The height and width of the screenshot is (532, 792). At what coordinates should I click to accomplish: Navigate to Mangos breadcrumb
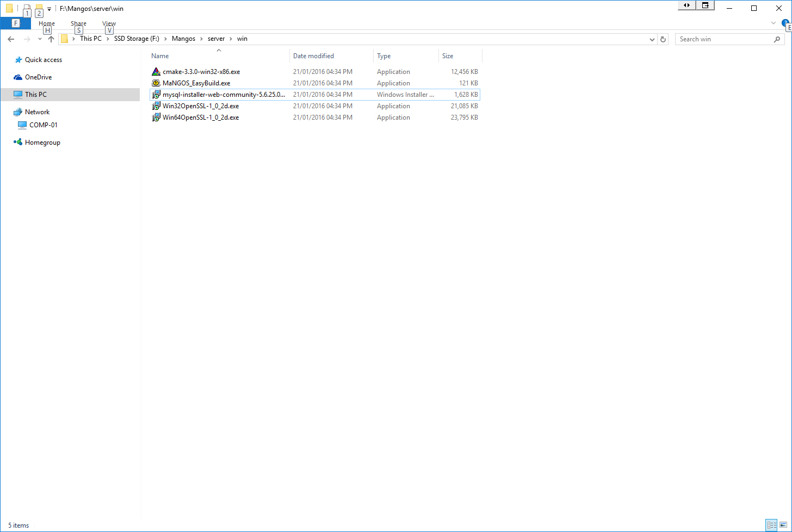tap(183, 39)
